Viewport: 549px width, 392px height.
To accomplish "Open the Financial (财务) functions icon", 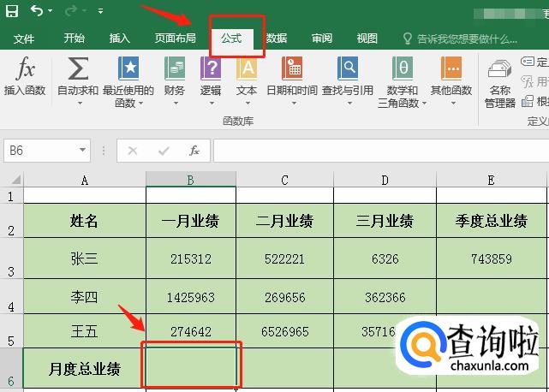I will [x=175, y=69].
